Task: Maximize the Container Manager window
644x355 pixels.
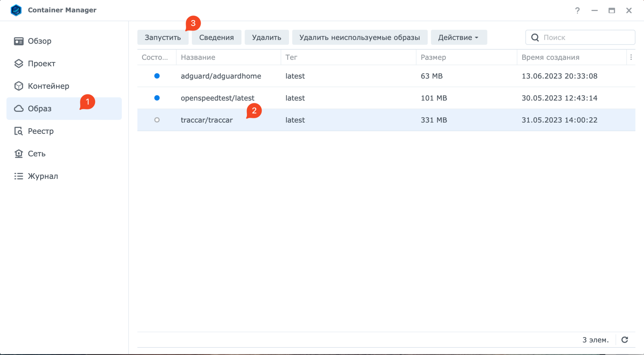Action: 612,10
